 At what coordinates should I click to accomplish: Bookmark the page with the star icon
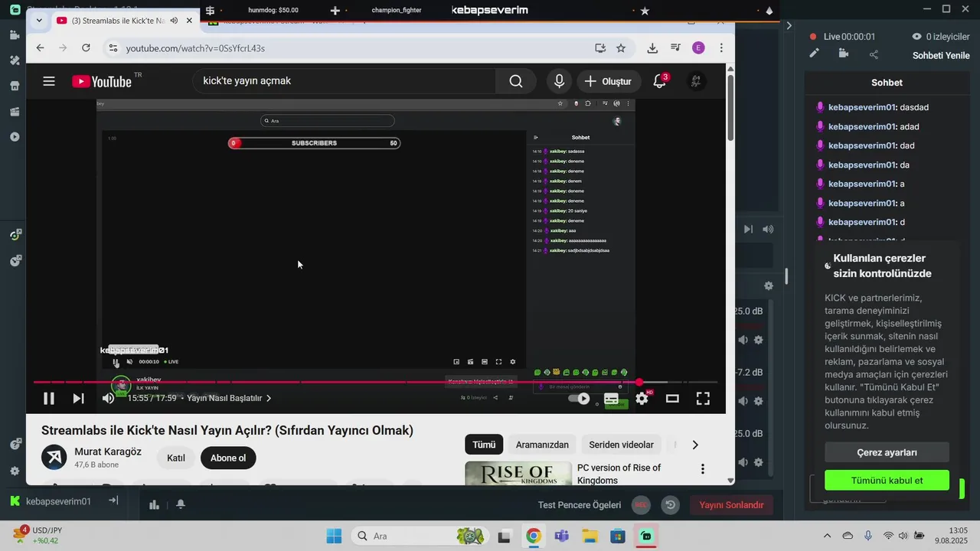pyautogui.click(x=621, y=47)
